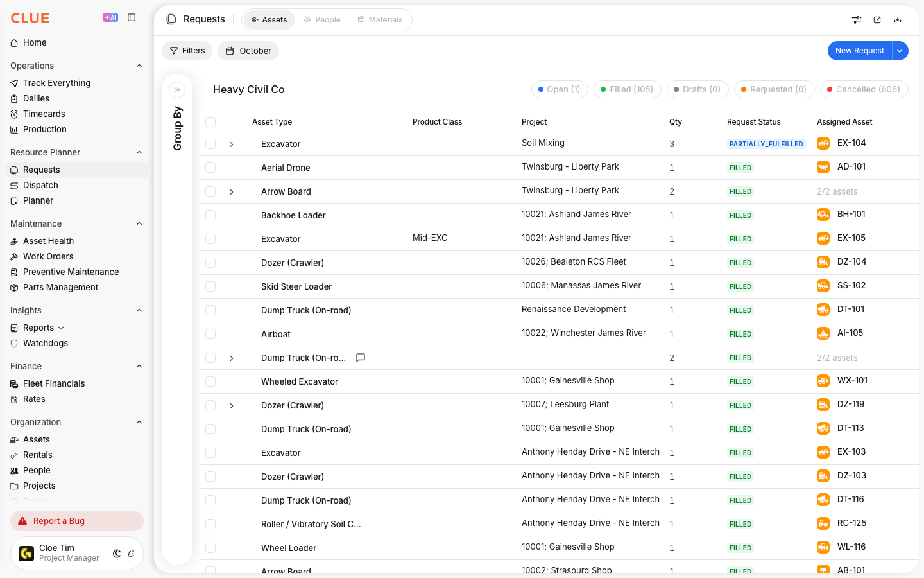Screen dimensions: 924x578
Task: Select all rows header checkbox
Action: point(210,122)
